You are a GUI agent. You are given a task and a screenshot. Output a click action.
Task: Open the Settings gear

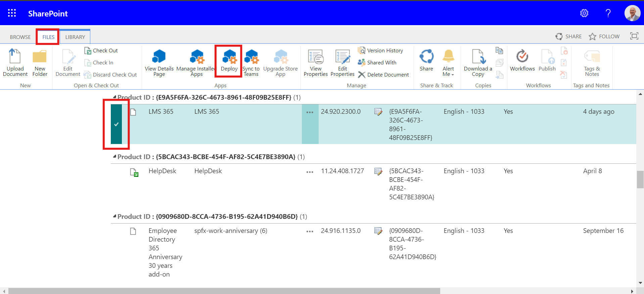pyautogui.click(x=584, y=13)
